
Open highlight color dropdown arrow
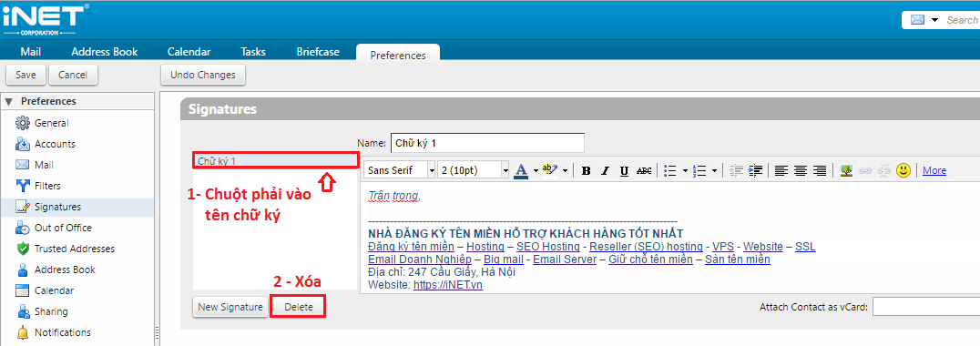tap(565, 170)
